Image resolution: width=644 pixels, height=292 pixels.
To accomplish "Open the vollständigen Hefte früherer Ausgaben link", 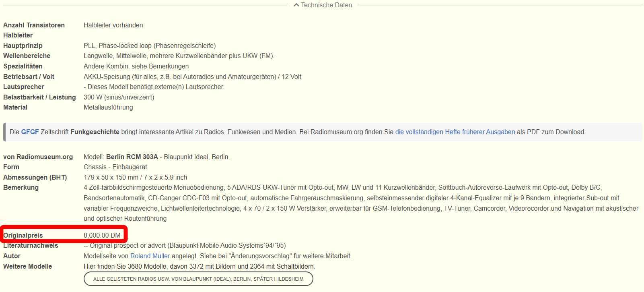I will tap(455, 132).
